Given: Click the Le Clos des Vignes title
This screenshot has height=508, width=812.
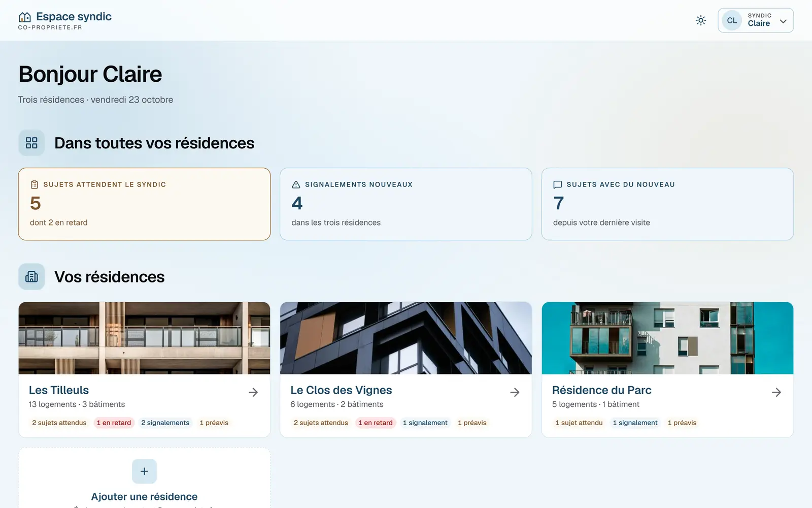Looking at the screenshot, I should click(341, 390).
